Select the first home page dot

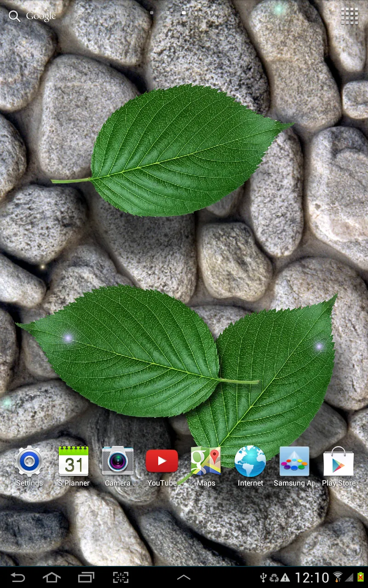(151, 13)
